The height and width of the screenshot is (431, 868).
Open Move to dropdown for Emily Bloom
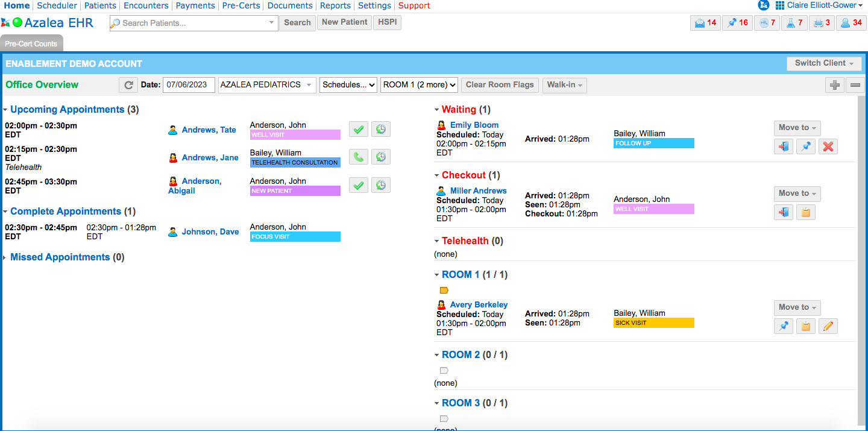[797, 128]
